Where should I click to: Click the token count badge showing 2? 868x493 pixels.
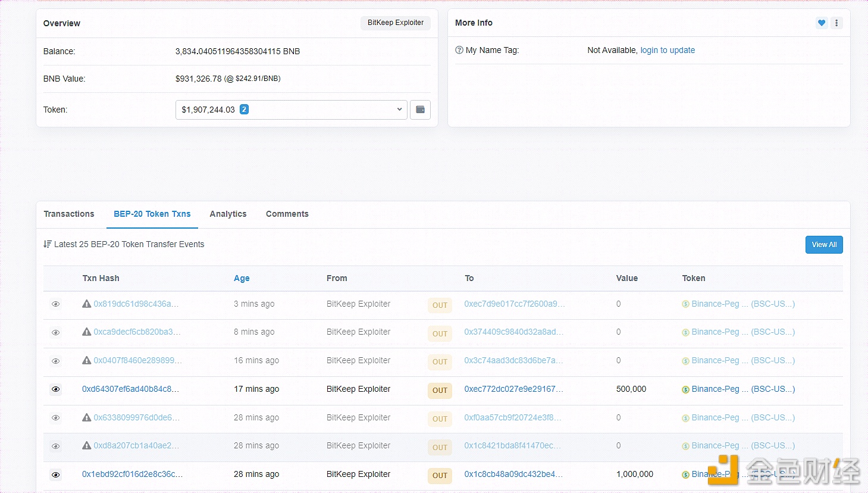click(x=244, y=110)
